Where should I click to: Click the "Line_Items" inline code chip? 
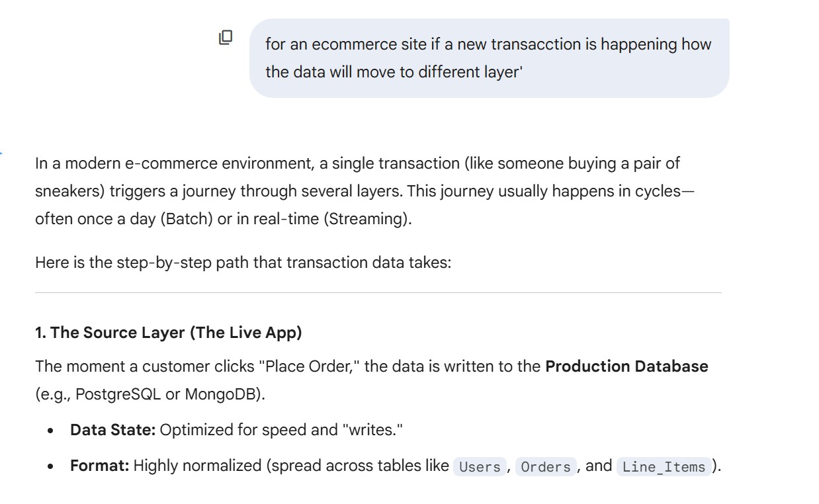(664, 466)
